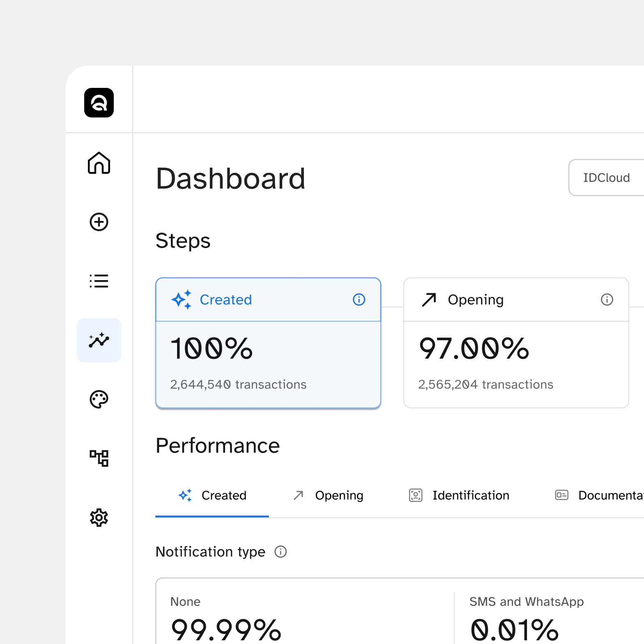
Task: Click the 100% value on Created card
Action: pyautogui.click(x=212, y=349)
